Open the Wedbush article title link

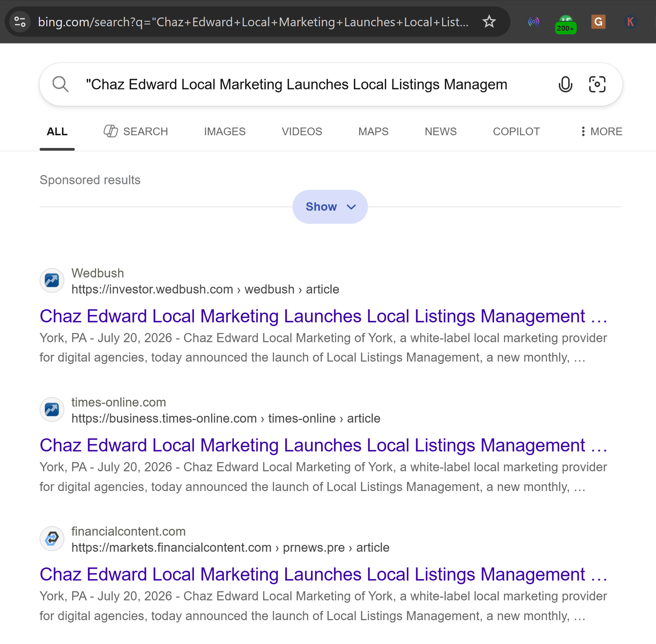(323, 316)
